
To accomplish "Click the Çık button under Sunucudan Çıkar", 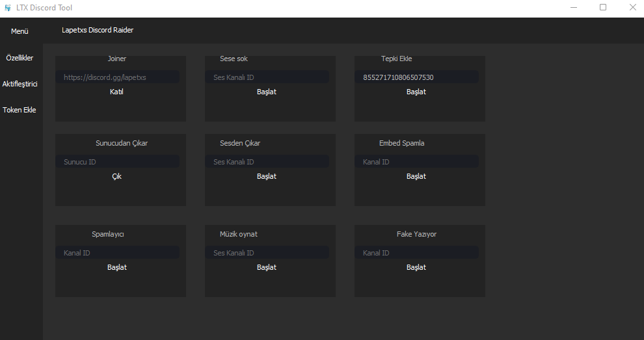I will pyautogui.click(x=116, y=176).
